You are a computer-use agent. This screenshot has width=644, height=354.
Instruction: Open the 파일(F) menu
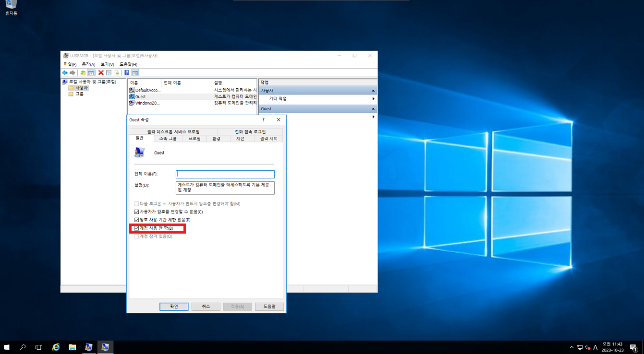pyautogui.click(x=70, y=64)
